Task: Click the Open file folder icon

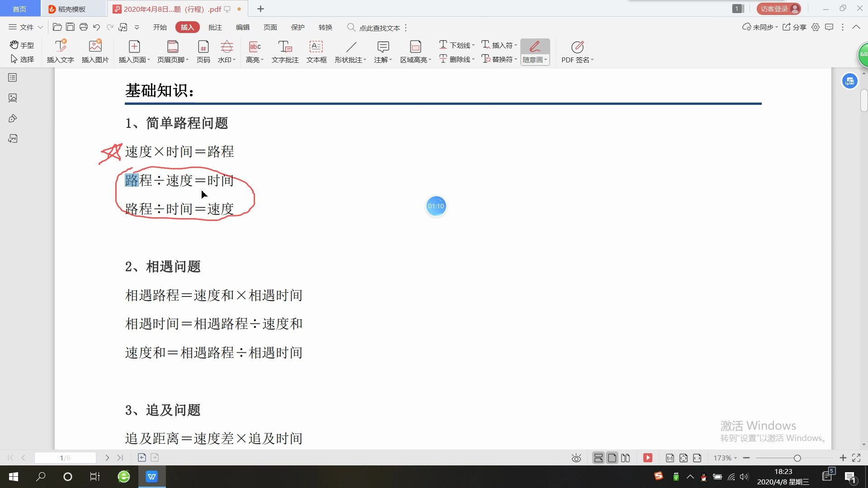Action: coord(57,27)
